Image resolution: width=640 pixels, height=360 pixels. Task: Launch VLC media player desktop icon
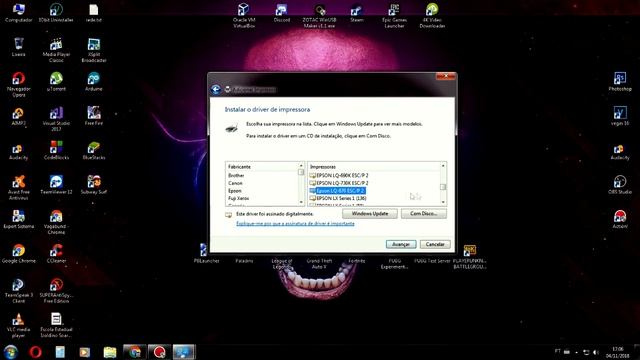click(x=18, y=325)
